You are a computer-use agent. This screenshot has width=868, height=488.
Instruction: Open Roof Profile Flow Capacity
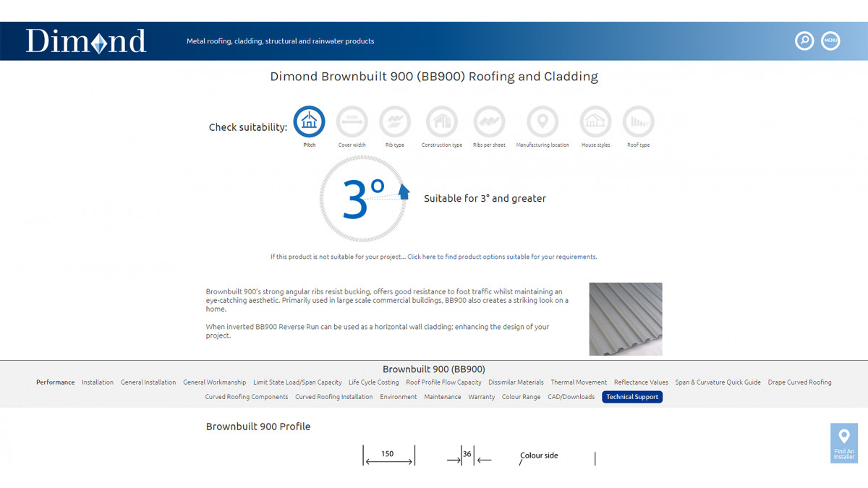443,382
